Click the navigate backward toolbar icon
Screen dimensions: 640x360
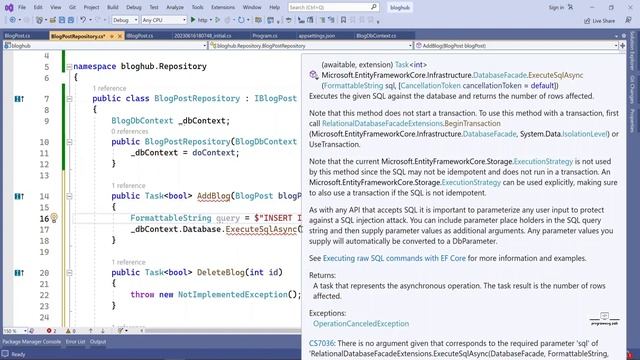click(x=13, y=20)
